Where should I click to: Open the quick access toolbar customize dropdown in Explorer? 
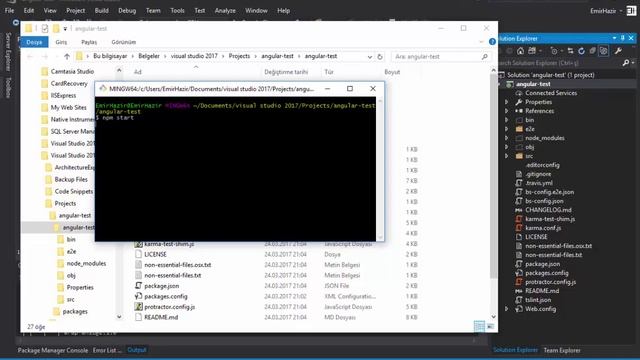tap(65, 29)
